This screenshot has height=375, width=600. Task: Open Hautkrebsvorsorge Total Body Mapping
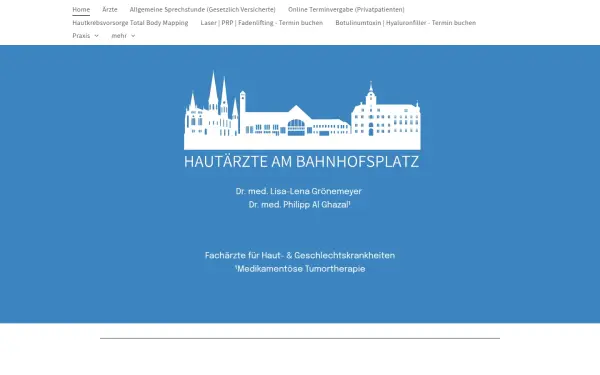point(130,23)
